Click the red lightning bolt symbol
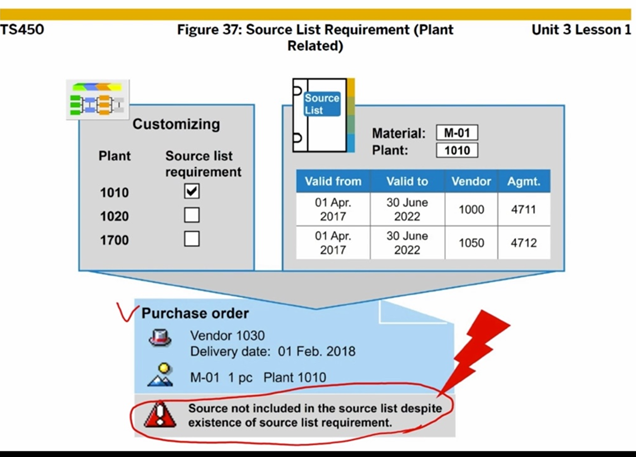The image size is (636, 457). (475, 353)
